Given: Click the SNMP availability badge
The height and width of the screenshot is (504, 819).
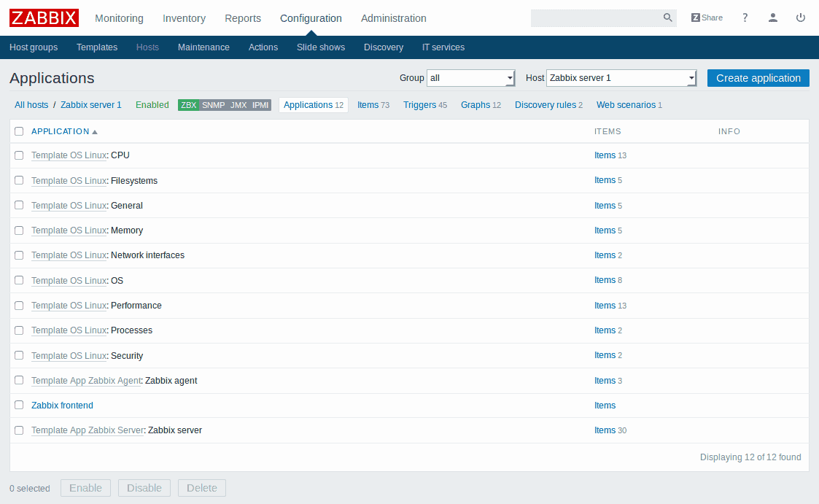Looking at the screenshot, I should tap(214, 105).
